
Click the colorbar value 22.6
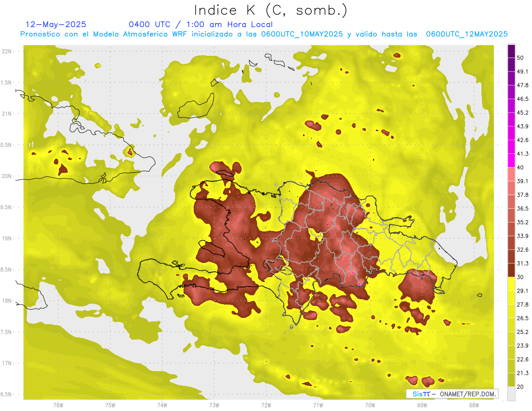[x=522, y=360]
